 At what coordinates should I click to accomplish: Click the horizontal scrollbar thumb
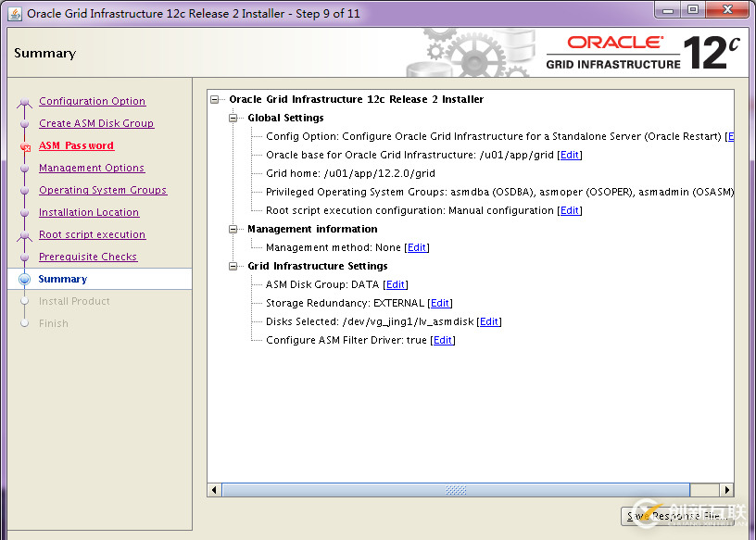tap(456, 490)
